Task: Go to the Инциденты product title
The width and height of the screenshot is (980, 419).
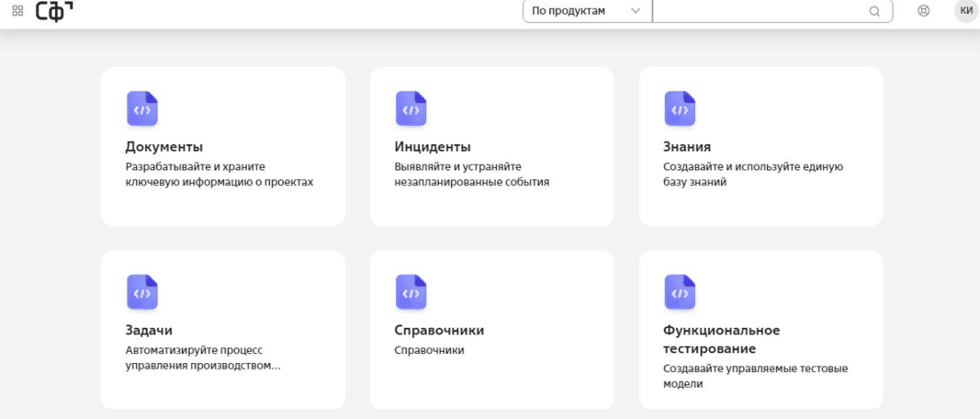Action: click(432, 147)
